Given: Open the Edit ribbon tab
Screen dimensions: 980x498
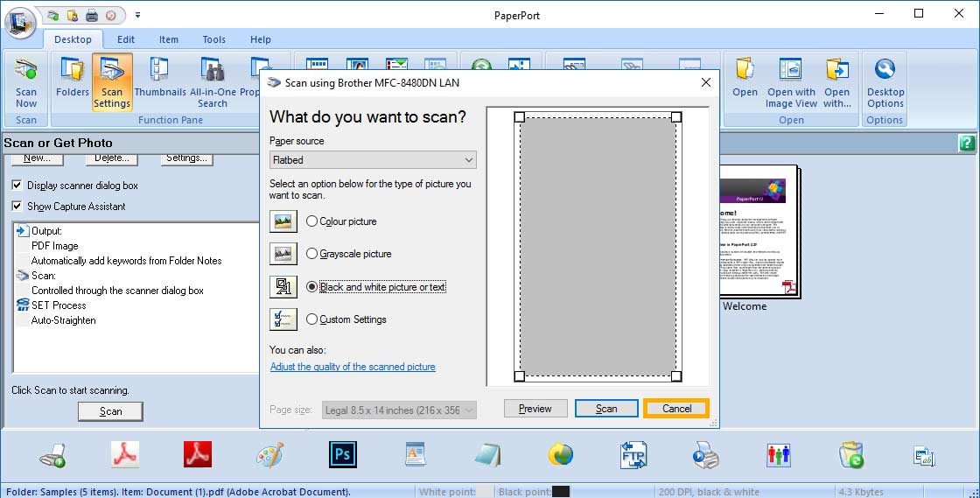Looking at the screenshot, I should (126, 39).
